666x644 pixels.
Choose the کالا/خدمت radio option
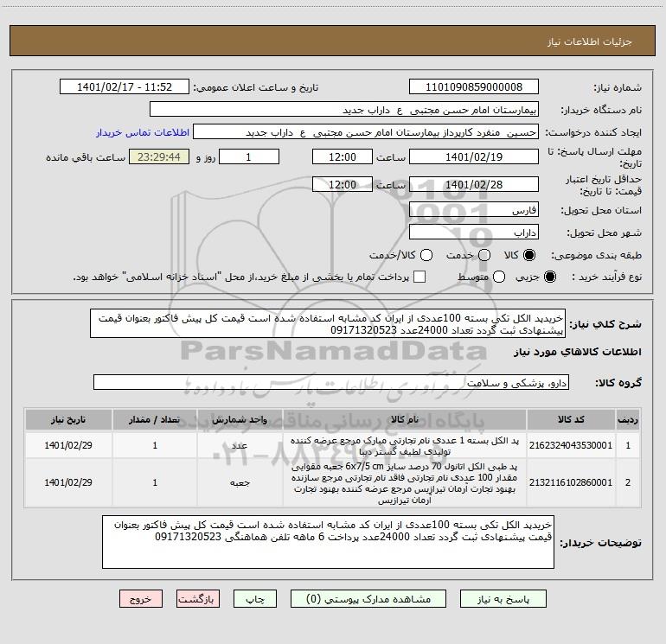426,255
